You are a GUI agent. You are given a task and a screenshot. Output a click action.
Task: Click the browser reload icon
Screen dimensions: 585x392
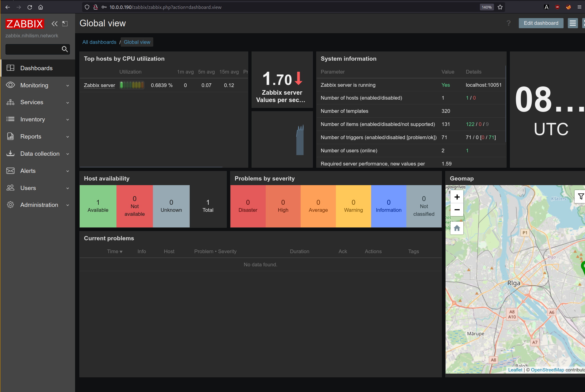click(x=30, y=7)
